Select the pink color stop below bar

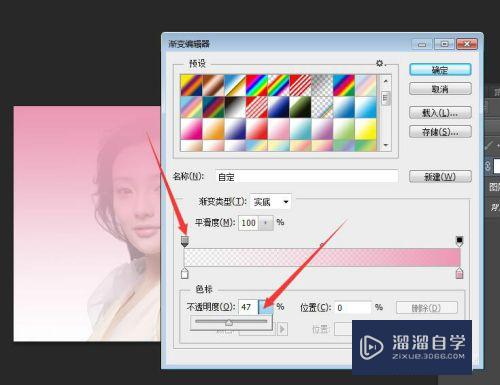click(x=459, y=273)
